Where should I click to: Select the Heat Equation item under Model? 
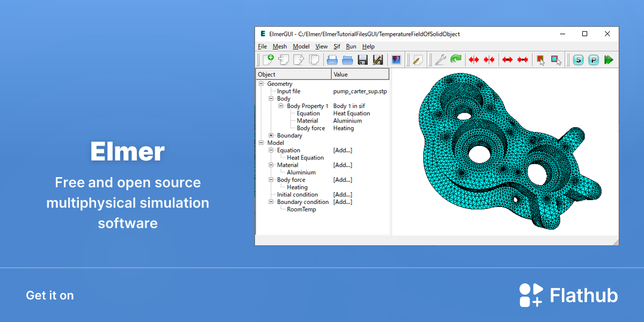click(x=305, y=158)
